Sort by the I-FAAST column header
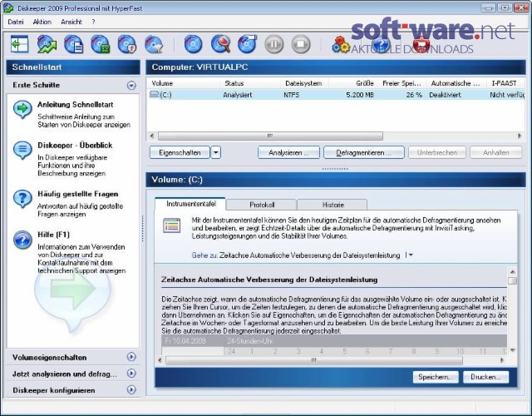This screenshot has height=416, width=532. pyautogui.click(x=504, y=83)
